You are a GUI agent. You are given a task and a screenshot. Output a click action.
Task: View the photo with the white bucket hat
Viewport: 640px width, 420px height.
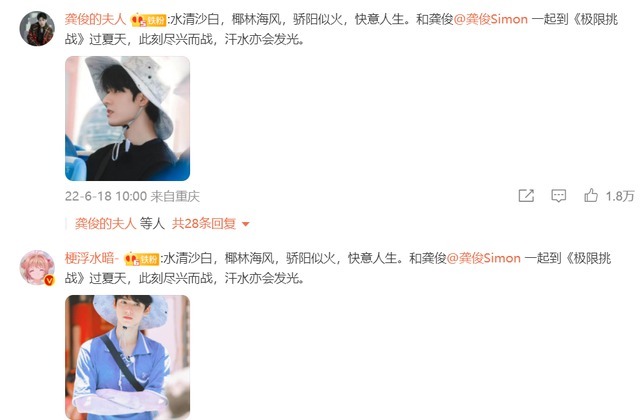point(127,118)
